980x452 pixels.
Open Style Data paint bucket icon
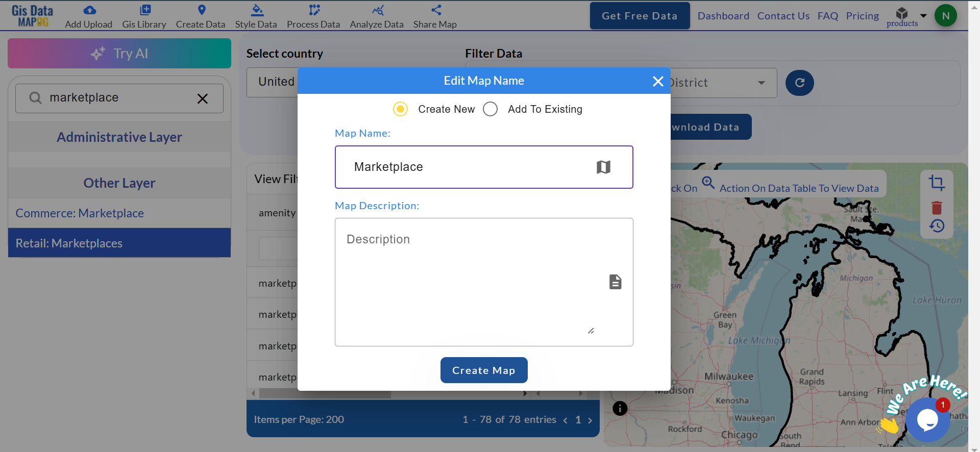257,10
